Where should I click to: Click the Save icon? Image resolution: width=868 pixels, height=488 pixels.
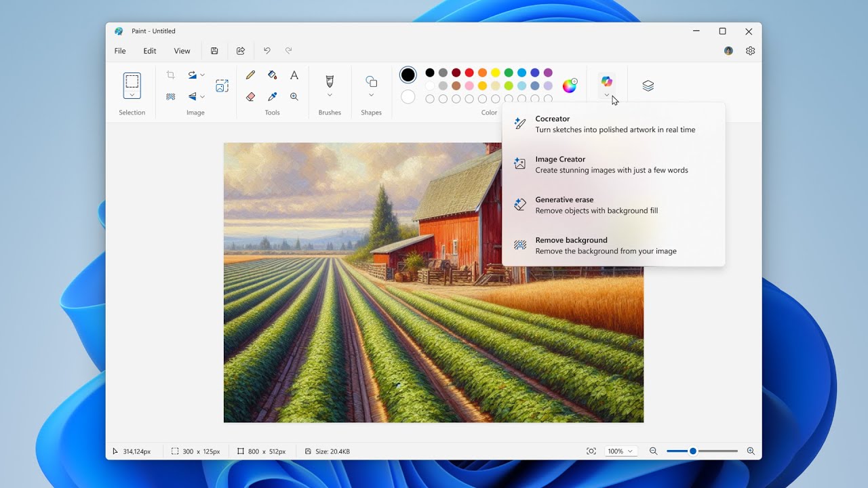click(214, 51)
